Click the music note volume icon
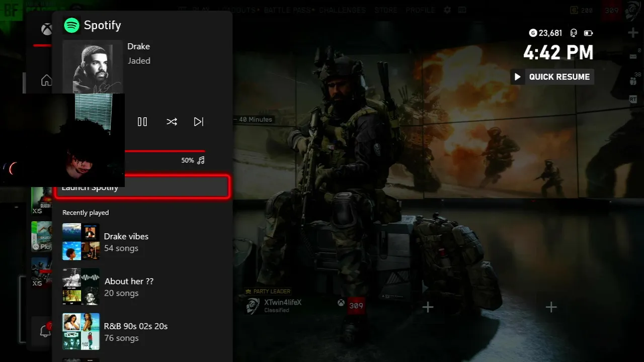644x362 pixels. 201,160
